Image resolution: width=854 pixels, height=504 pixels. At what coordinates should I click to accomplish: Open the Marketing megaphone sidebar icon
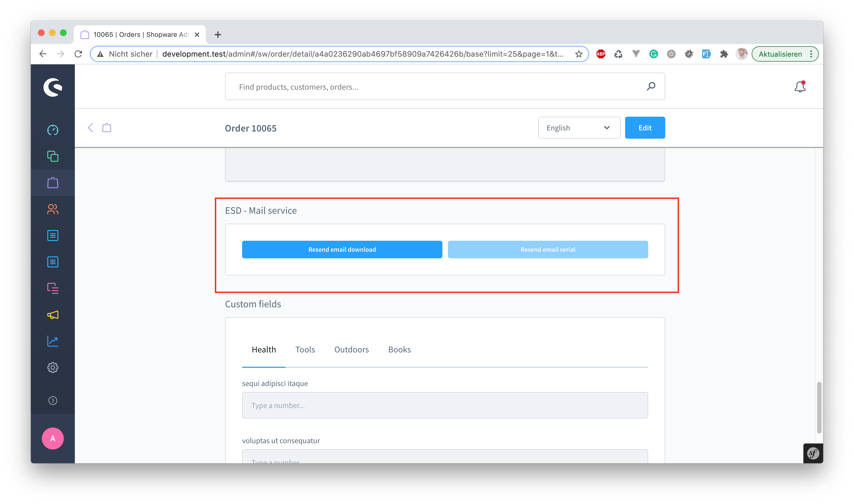[x=53, y=315]
